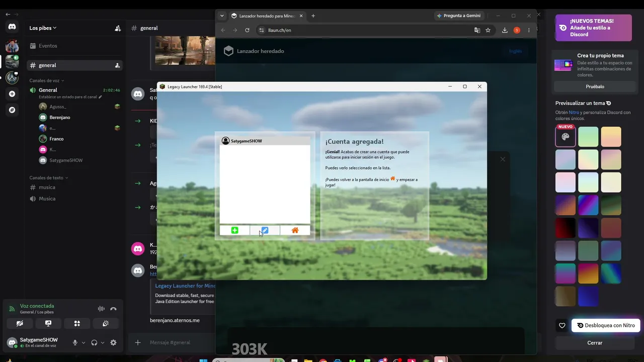
Task: Add an attachment to the message
Action: (138, 342)
